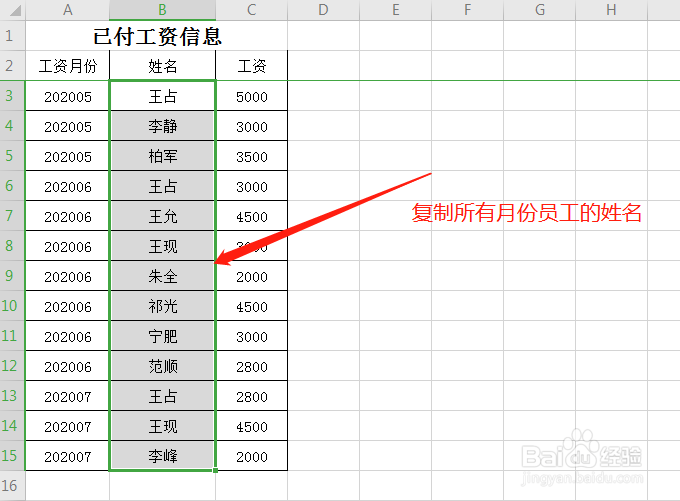Select row 7 header

pyautogui.click(x=12, y=216)
